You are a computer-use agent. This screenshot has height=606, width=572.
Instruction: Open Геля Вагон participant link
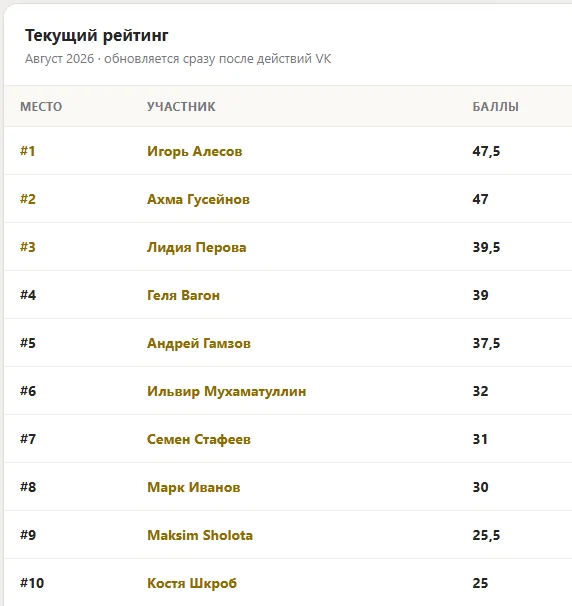[x=183, y=295]
